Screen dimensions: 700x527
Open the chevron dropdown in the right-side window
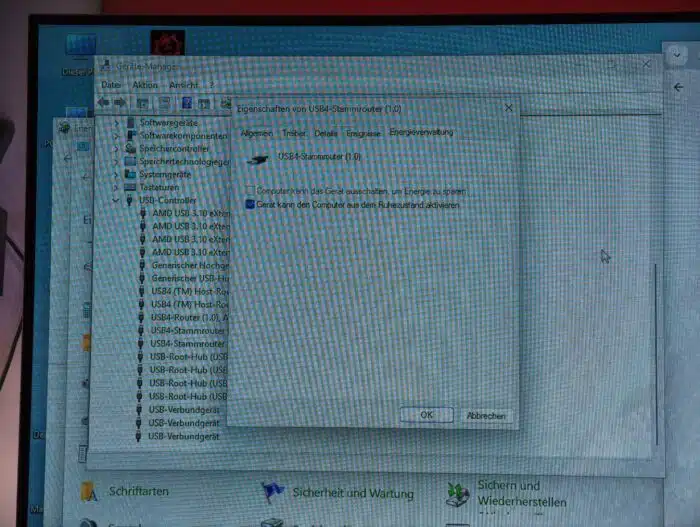click(x=677, y=55)
